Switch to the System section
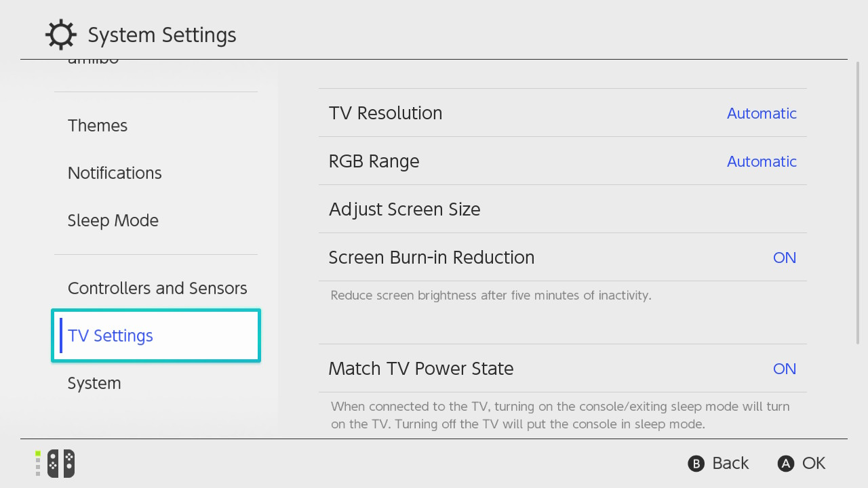The image size is (868, 488). tap(94, 383)
